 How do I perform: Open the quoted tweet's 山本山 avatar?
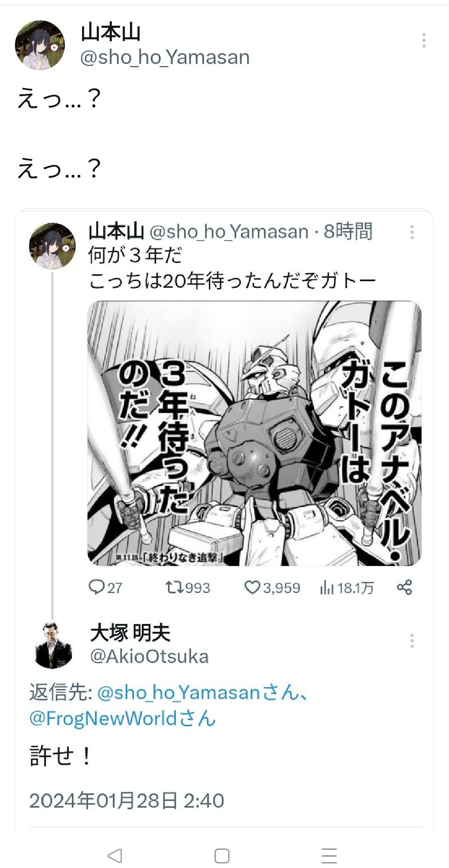52,246
